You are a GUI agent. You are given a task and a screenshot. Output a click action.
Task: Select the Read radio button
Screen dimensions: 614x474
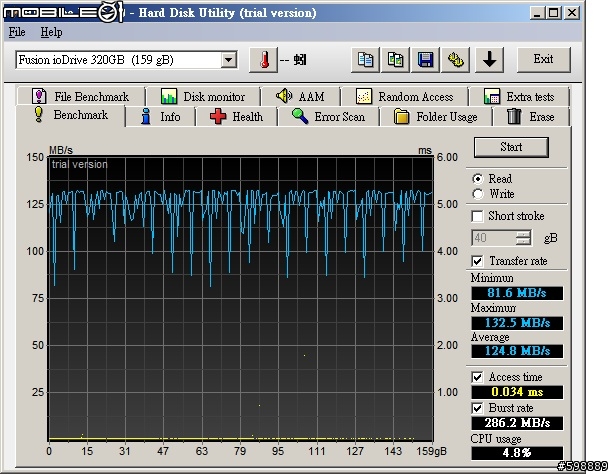pyautogui.click(x=478, y=179)
